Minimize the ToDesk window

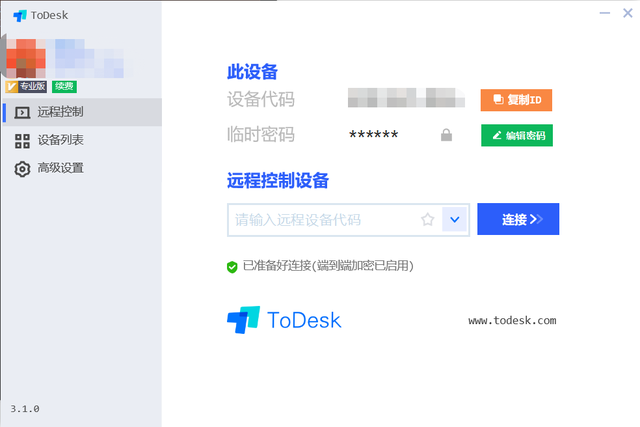[x=604, y=13]
